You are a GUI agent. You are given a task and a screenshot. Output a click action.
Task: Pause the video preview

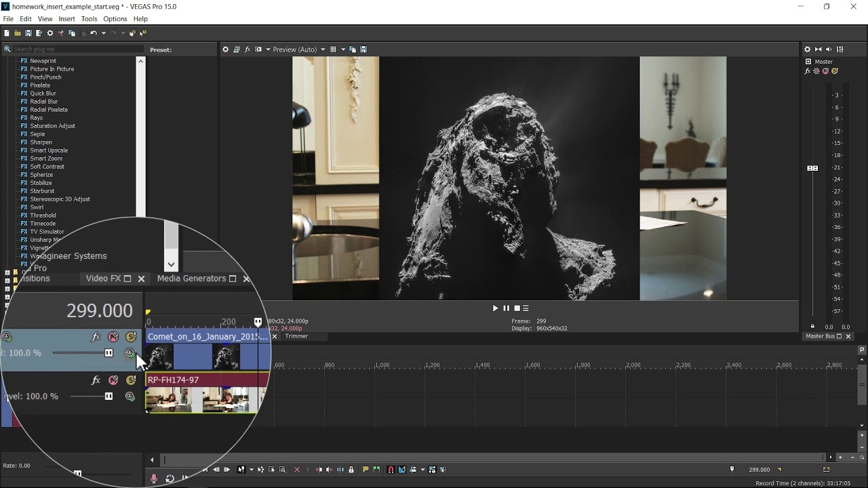(x=506, y=308)
